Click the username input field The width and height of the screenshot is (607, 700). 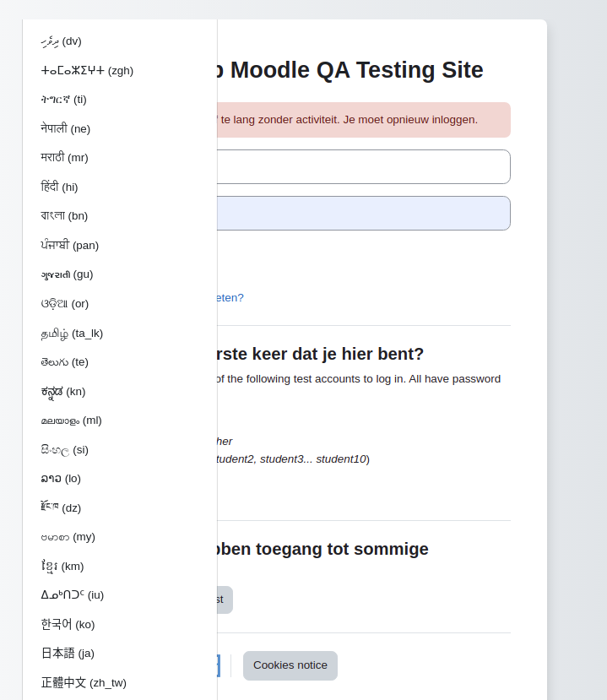pyautogui.click(x=364, y=166)
